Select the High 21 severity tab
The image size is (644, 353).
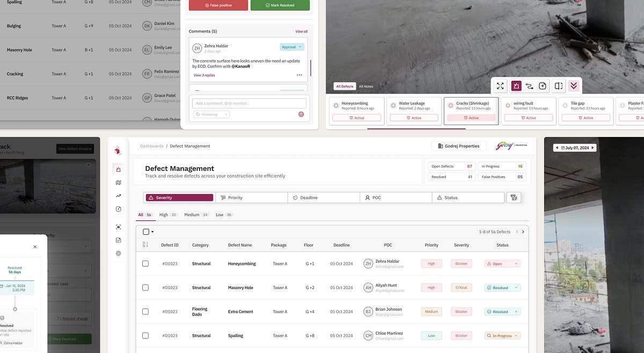coord(168,214)
